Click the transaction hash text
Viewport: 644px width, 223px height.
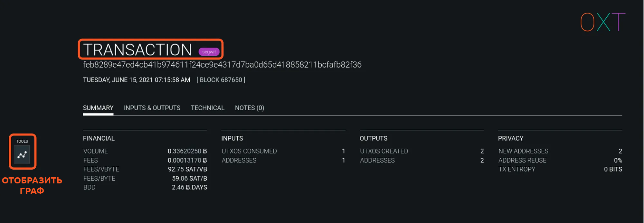[x=222, y=65]
